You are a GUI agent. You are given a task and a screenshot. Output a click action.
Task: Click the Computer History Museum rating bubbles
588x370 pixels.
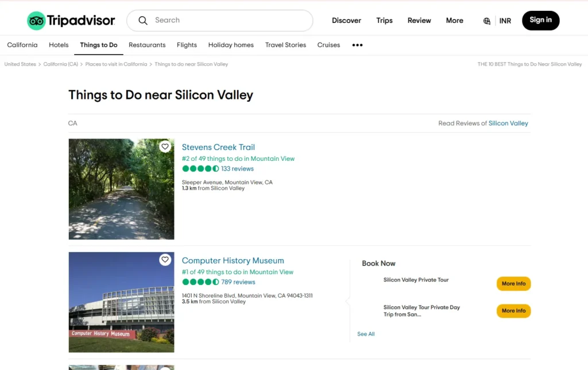200,282
